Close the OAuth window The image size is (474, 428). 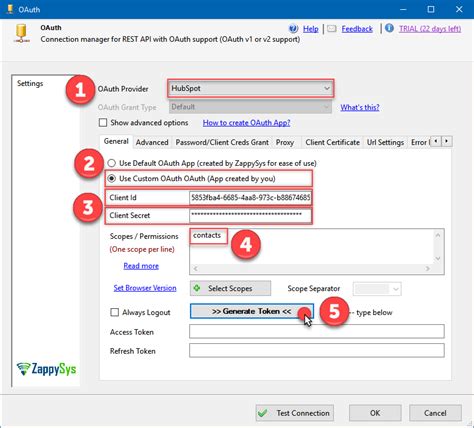(x=459, y=9)
